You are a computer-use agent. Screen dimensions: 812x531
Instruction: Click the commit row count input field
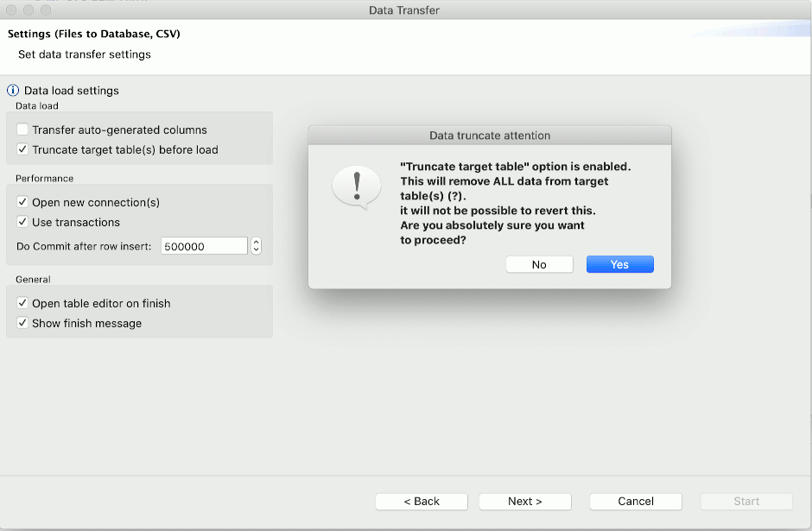click(204, 246)
